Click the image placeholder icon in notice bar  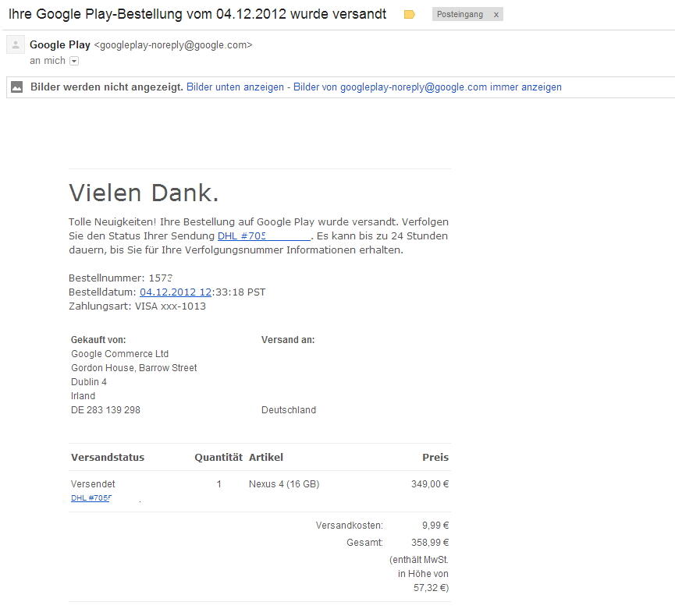point(16,87)
